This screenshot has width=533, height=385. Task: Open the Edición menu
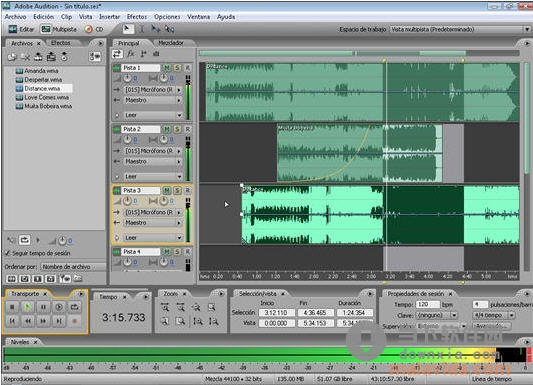click(x=44, y=17)
